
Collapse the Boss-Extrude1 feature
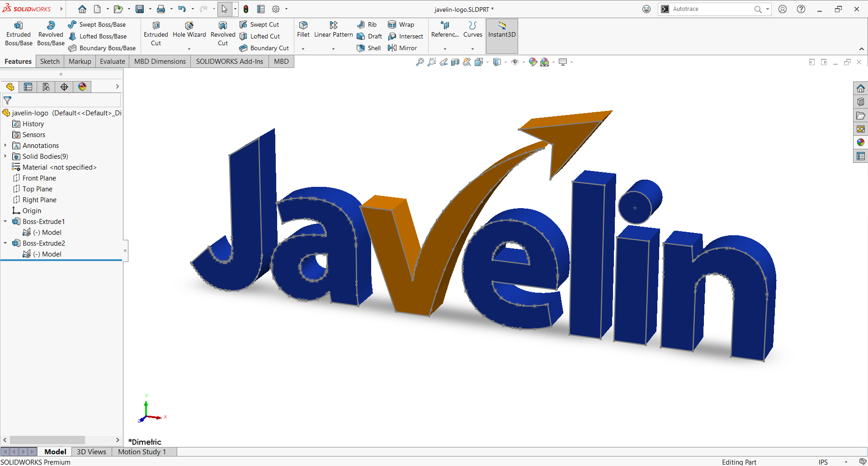click(5, 221)
